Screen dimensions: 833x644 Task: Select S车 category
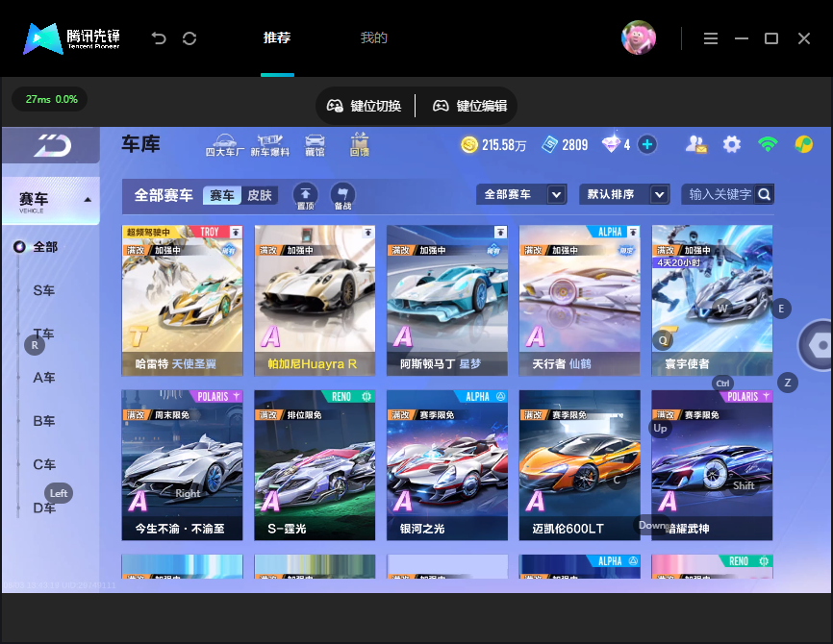point(44,290)
